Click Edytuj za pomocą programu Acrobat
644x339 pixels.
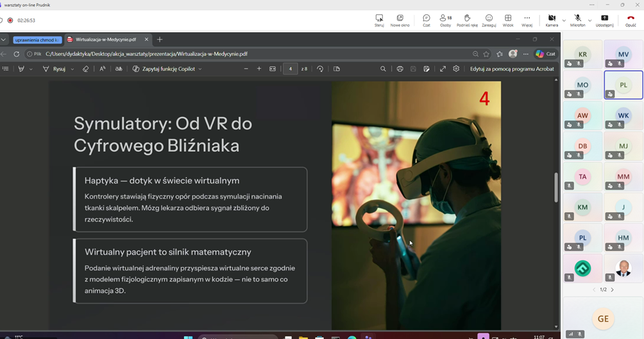pos(512,69)
